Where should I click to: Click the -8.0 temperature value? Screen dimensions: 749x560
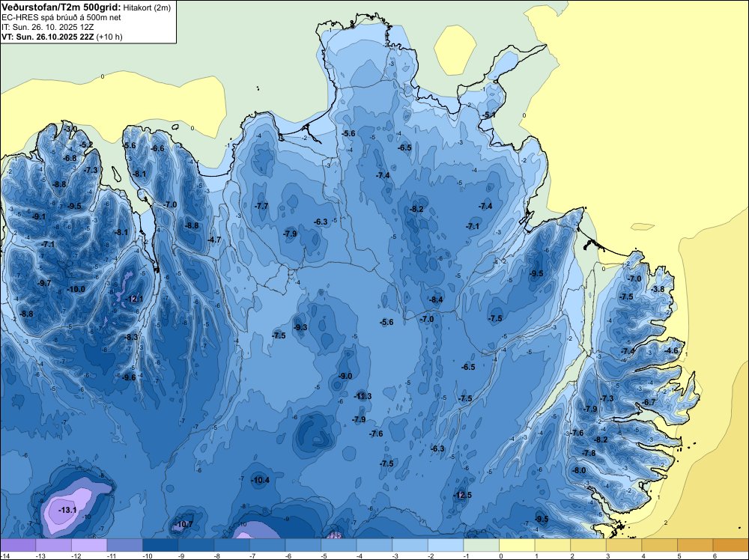pos(579,469)
